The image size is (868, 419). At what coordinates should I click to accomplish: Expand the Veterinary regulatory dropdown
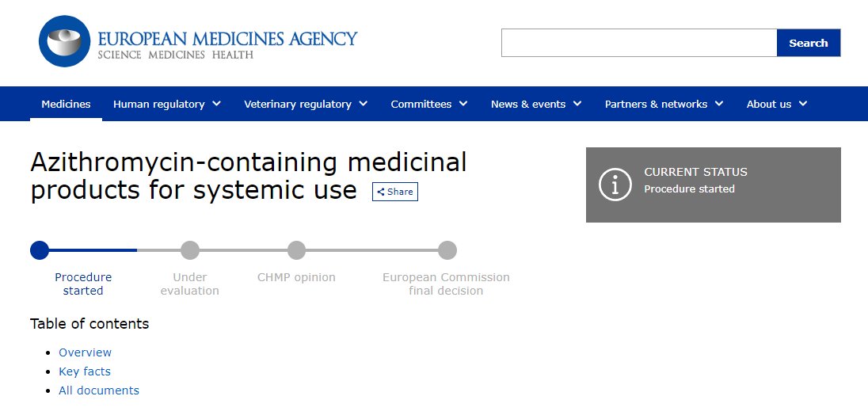[306, 104]
